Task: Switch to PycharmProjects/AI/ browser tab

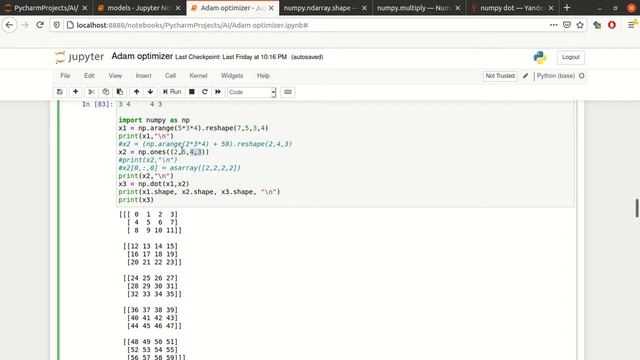Action: pos(46,8)
